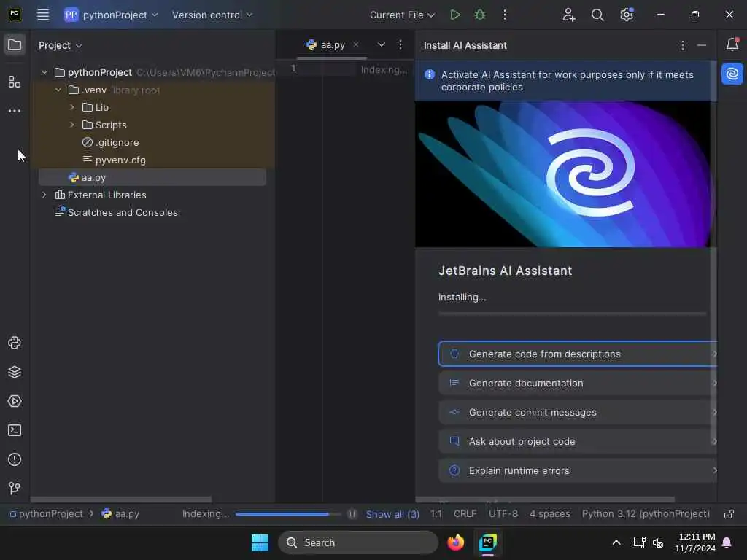Click pythonProject breadcrumb in status bar

point(46,514)
